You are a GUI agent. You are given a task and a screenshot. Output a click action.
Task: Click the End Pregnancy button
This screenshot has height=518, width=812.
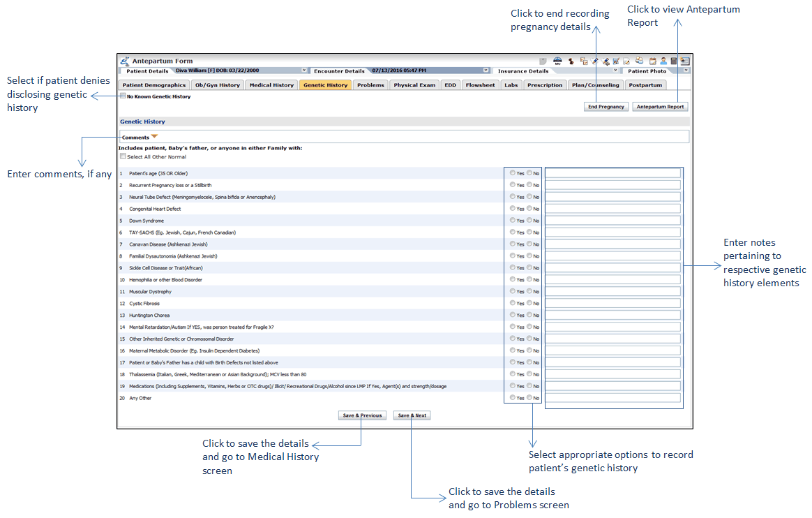click(606, 107)
